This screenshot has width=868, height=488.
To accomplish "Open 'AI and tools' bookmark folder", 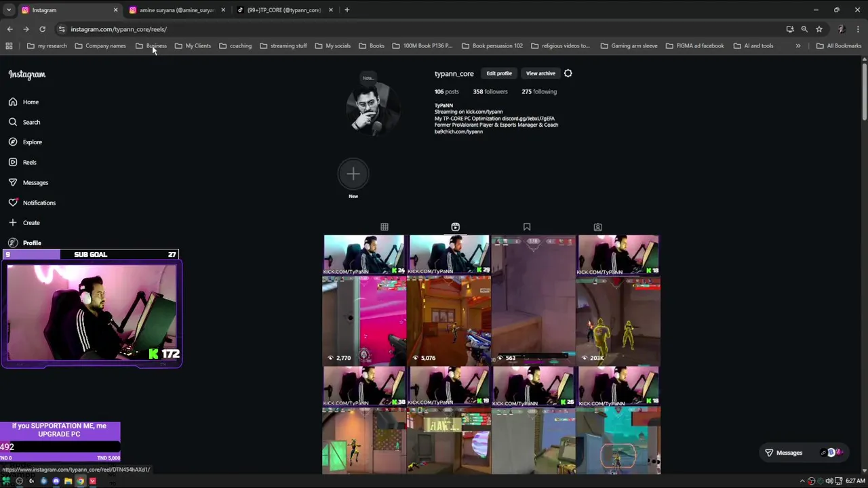I will coord(753,46).
